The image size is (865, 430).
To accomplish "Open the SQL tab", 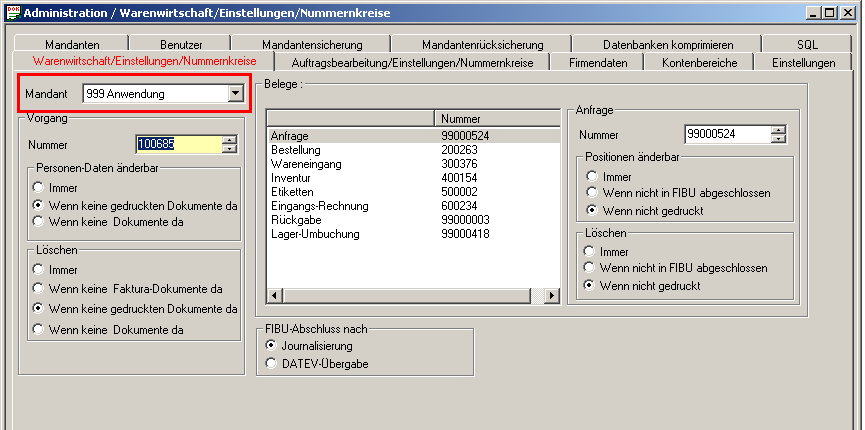I will (x=807, y=45).
